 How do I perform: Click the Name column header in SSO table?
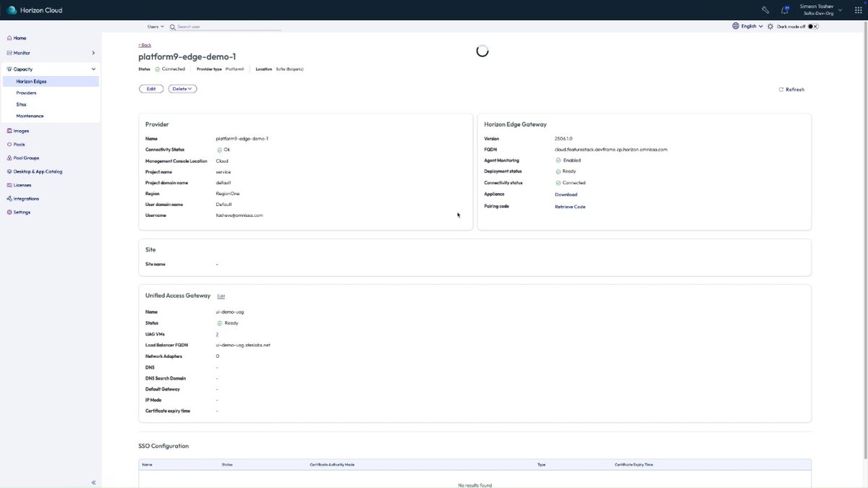click(x=147, y=465)
